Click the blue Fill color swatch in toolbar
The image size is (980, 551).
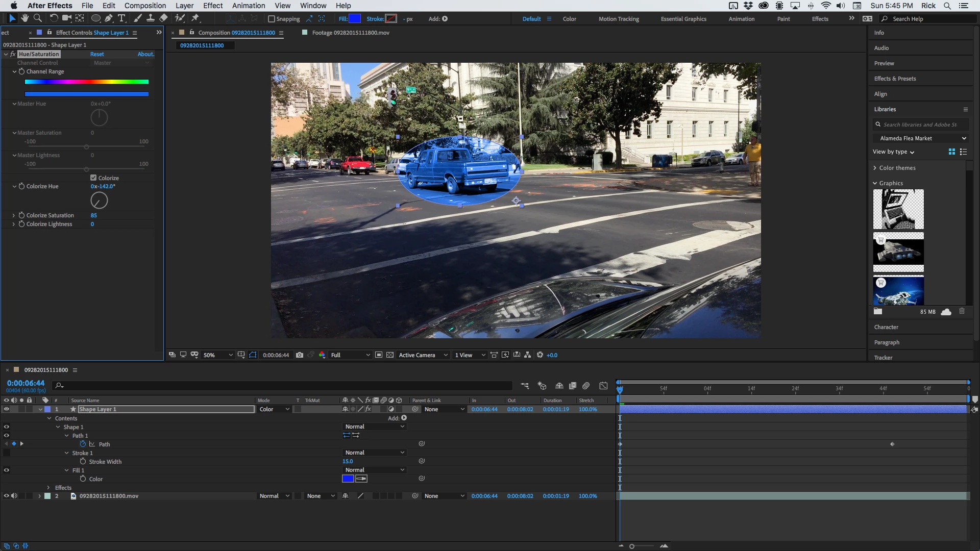(x=354, y=19)
